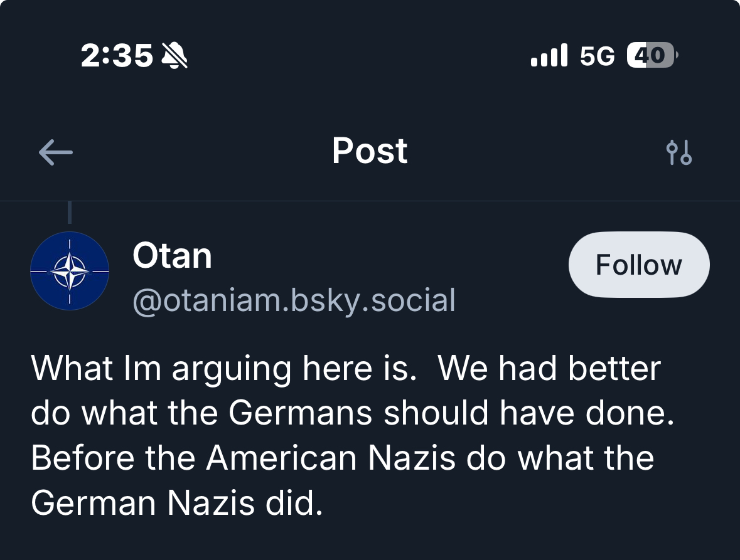
Task: Tap the Post header title
Action: (370, 151)
